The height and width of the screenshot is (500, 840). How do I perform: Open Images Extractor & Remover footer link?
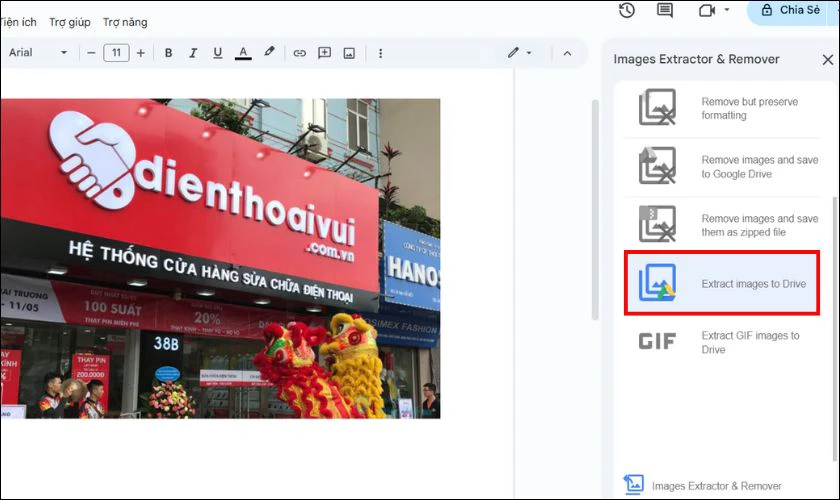tap(716, 486)
